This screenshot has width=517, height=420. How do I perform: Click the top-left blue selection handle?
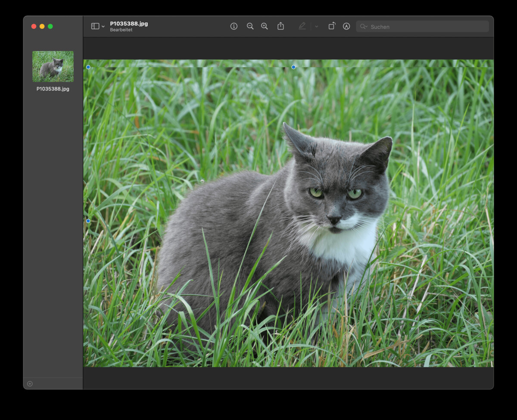pos(88,67)
